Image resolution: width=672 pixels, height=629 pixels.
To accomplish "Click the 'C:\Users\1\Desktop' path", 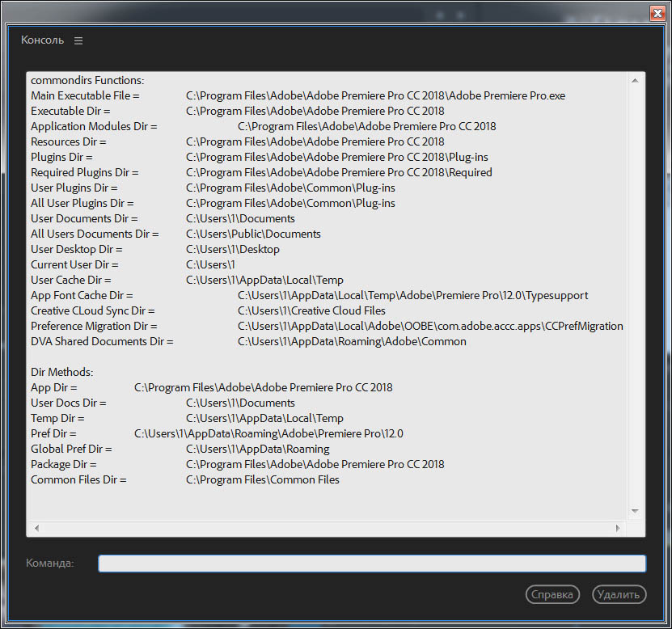I will (233, 249).
